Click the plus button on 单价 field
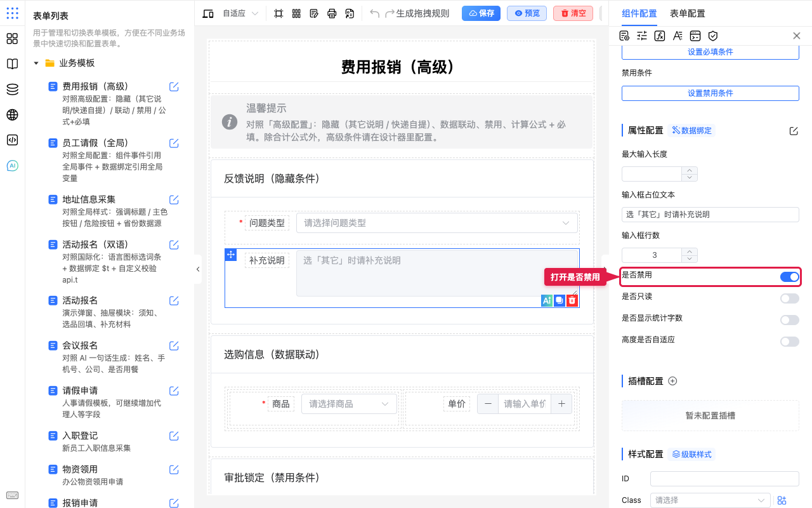 [561, 404]
